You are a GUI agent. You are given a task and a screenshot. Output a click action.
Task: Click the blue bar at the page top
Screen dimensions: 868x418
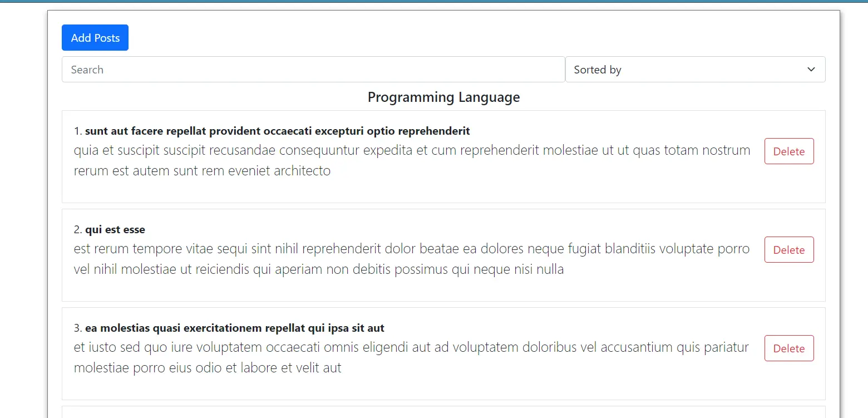434,1
